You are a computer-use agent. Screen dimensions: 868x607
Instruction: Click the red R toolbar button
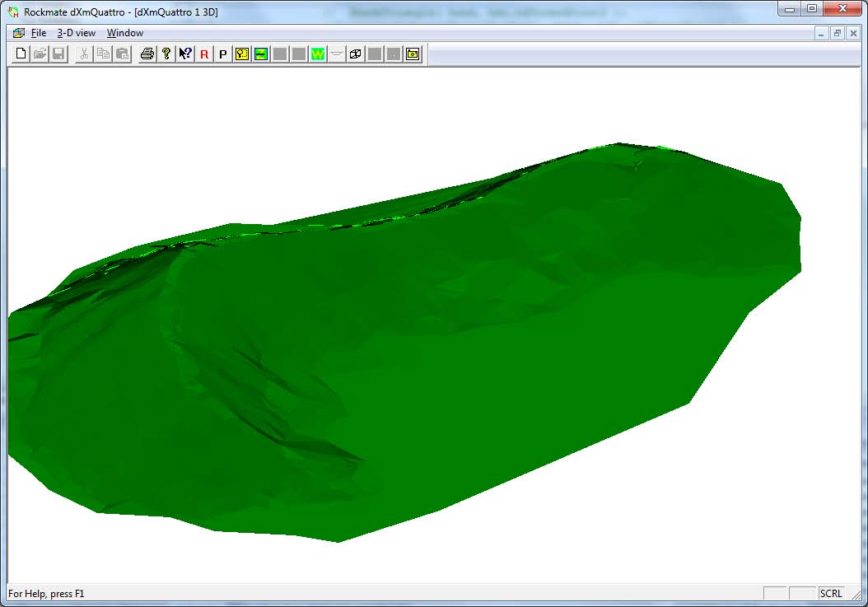[204, 54]
